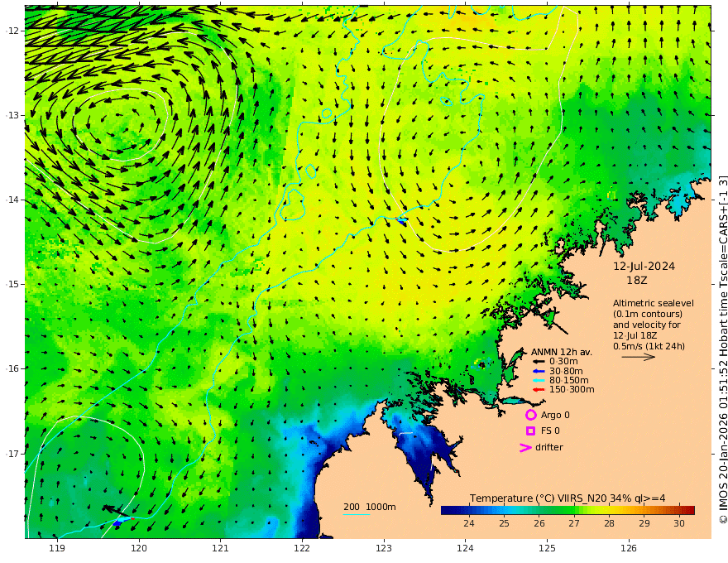The height and width of the screenshot is (563, 728).
Task: Click the 18Z time label under date
Action: [x=636, y=281]
